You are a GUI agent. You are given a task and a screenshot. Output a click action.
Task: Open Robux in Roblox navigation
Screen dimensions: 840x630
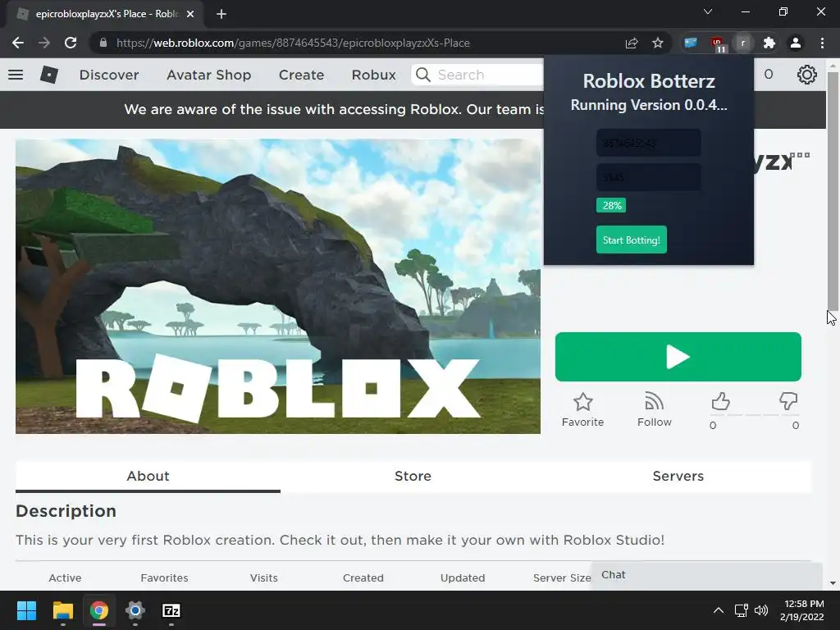coord(374,75)
